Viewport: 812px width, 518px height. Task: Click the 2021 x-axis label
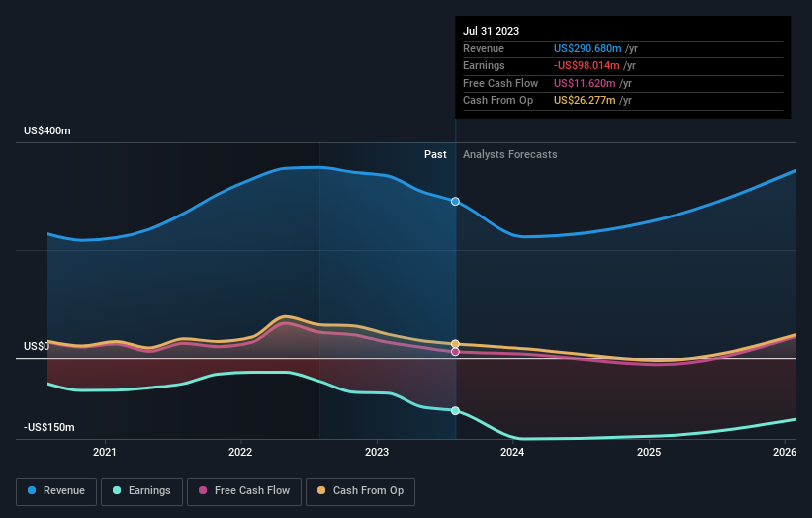click(x=105, y=452)
